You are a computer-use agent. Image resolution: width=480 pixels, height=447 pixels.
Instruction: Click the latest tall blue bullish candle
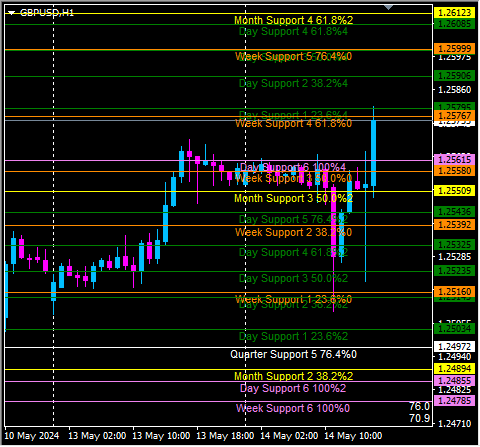pyautogui.click(x=374, y=153)
